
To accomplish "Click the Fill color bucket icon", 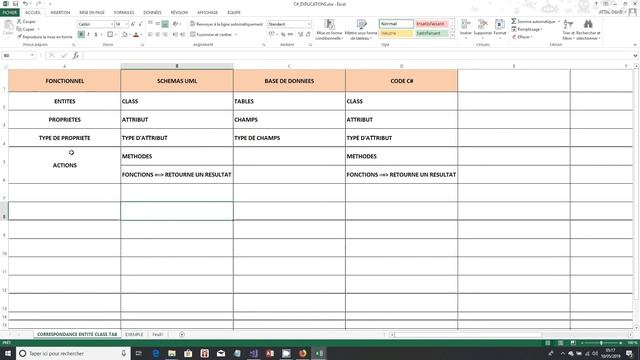I will pyautogui.click(x=124, y=35).
